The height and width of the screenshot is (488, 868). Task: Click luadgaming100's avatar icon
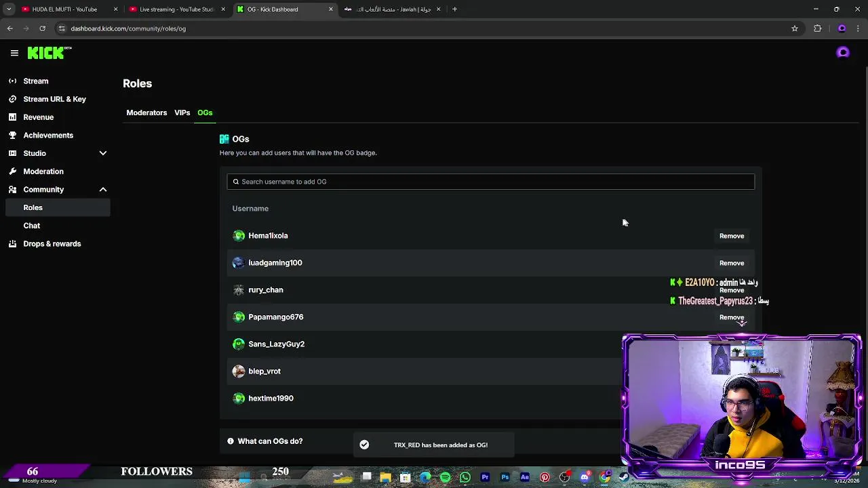239,263
